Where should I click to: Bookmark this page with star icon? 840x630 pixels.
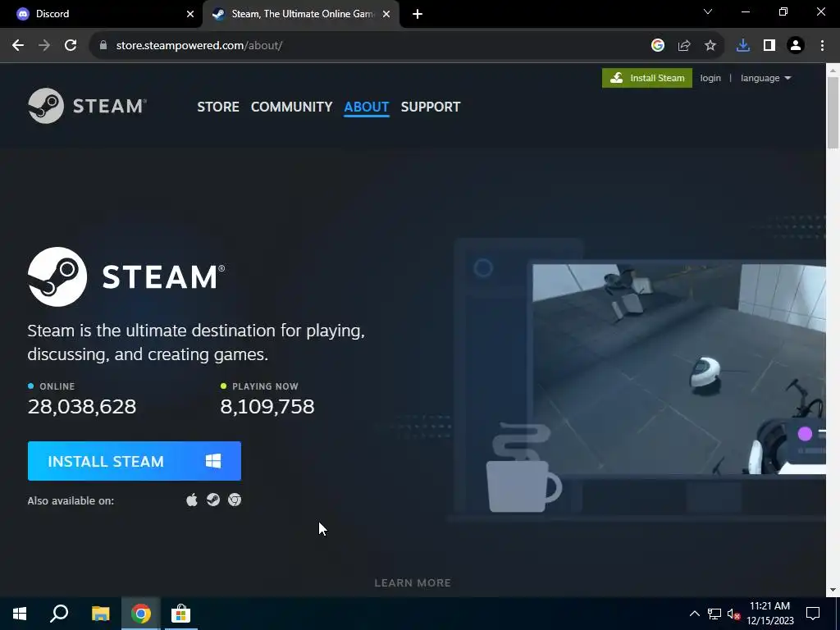[x=710, y=46]
